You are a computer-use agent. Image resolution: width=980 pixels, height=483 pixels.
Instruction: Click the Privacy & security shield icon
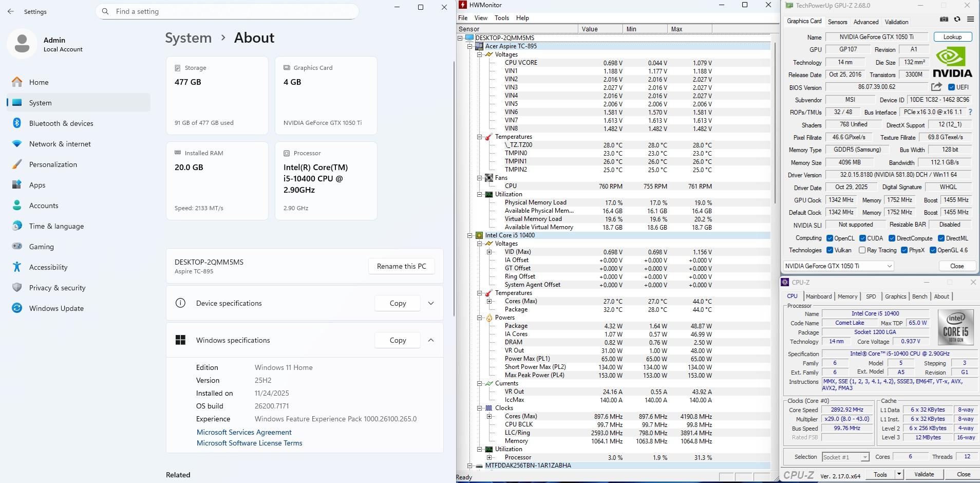point(17,288)
